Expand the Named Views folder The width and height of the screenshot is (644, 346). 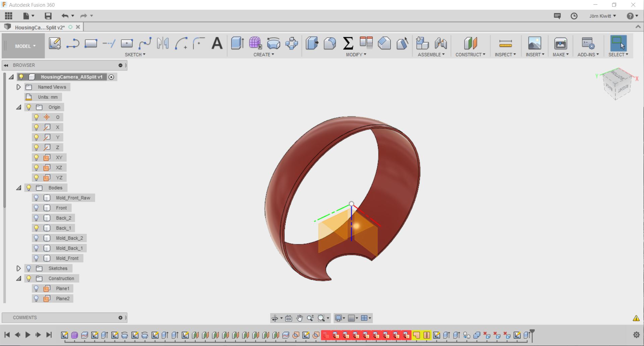(19, 87)
